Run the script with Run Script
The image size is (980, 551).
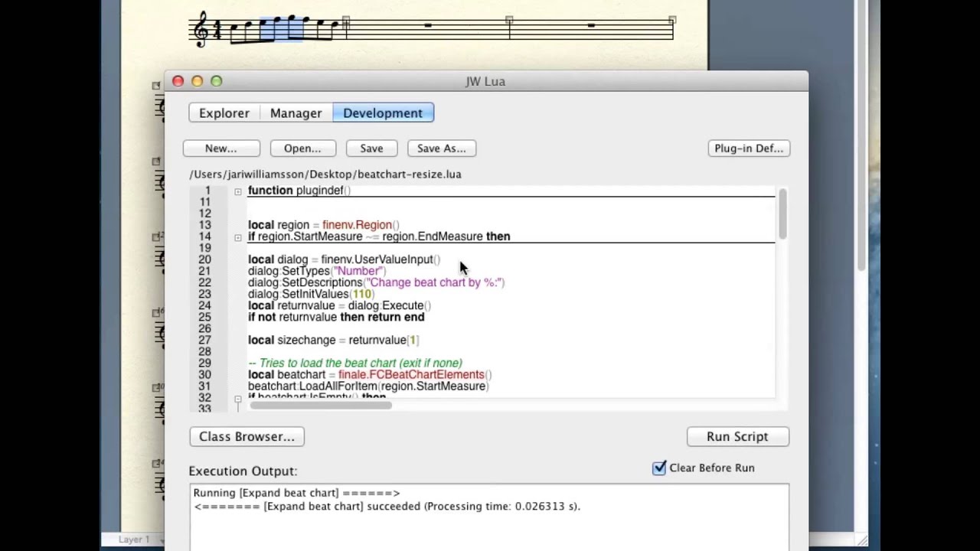tap(737, 436)
